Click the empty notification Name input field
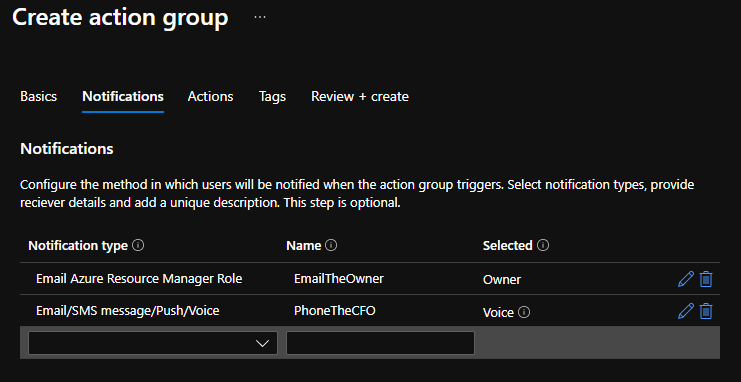This screenshot has height=382, width=741. 380,343
